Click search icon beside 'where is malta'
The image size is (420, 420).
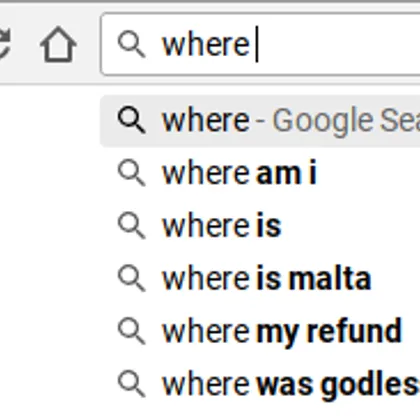[x=131, y=278]
